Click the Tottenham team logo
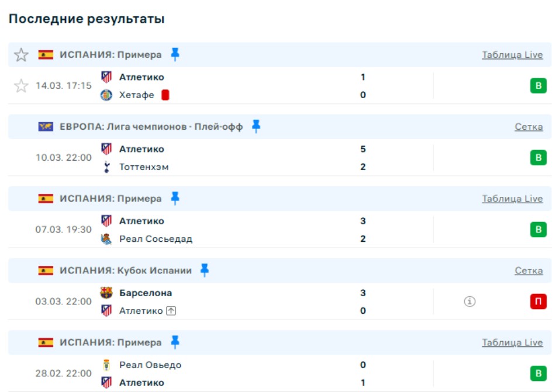 tap(106, 167)
